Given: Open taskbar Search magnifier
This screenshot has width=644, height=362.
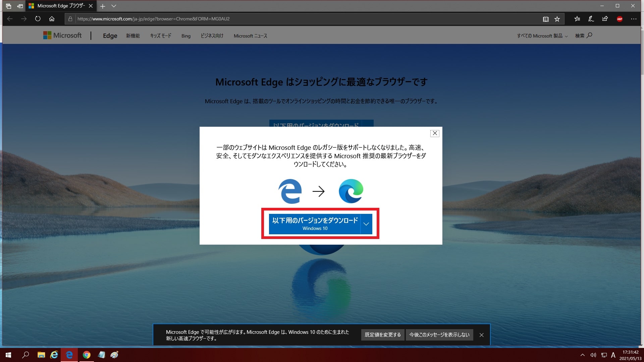Looking at the screenshot, I should pos(25,355).
